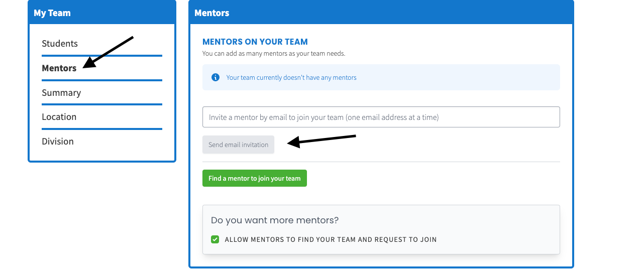Click the Mentors On Your Team heading

click(x=255, y=42)
